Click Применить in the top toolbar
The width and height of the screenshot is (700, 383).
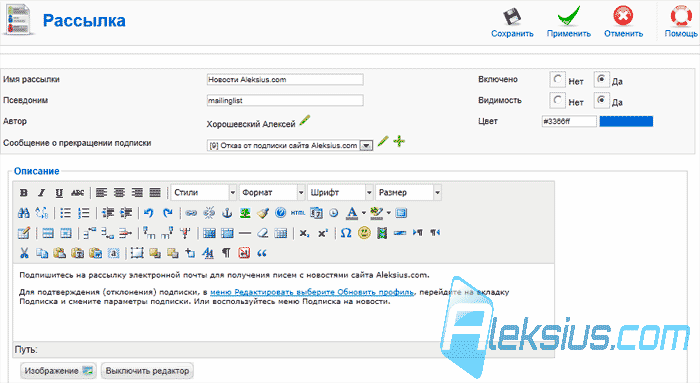click(569, 22)
